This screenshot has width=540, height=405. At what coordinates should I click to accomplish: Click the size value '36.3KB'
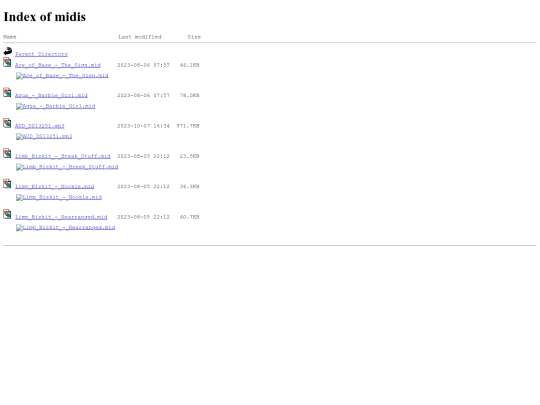[x=189, y=187]
